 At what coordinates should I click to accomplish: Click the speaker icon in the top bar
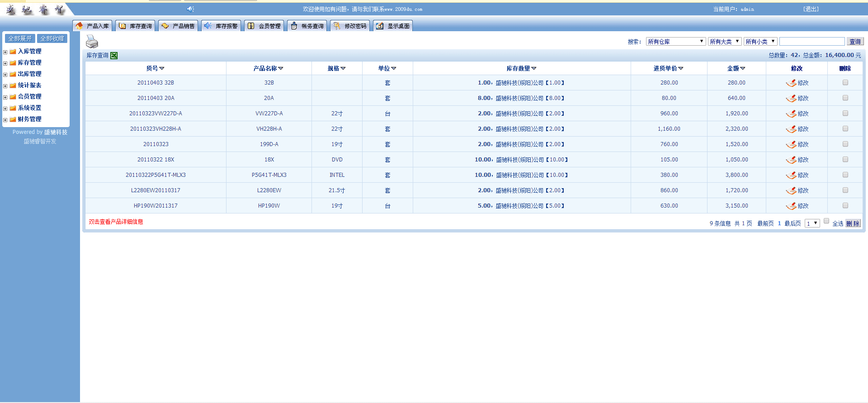[x=190, y=9]
